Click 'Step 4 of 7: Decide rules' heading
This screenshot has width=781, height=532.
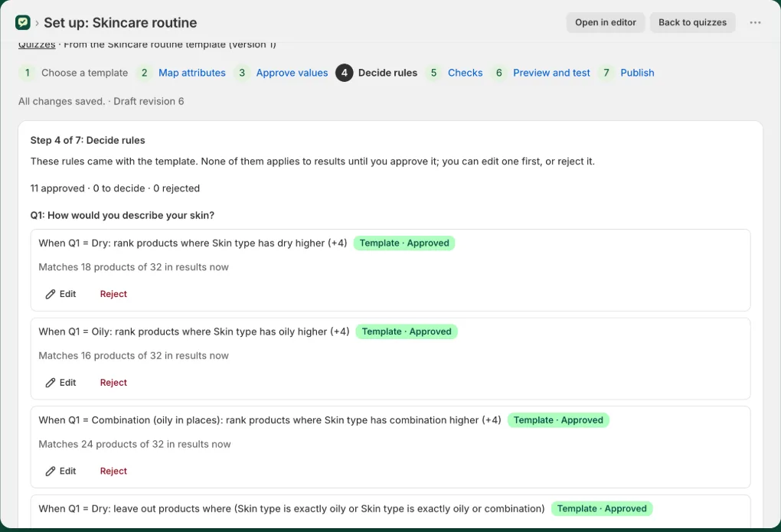tap(87, 141)
